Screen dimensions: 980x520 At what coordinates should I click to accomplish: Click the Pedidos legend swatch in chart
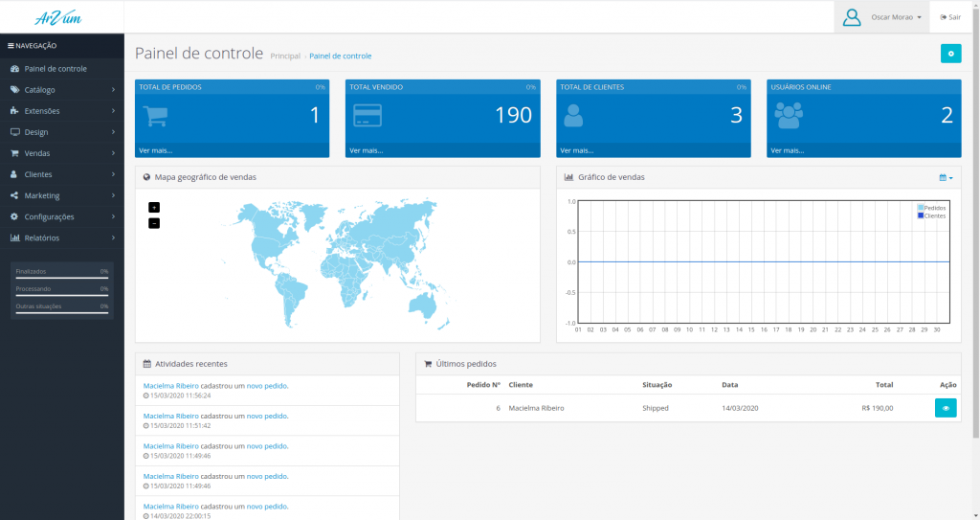click(x=921, y=208)
